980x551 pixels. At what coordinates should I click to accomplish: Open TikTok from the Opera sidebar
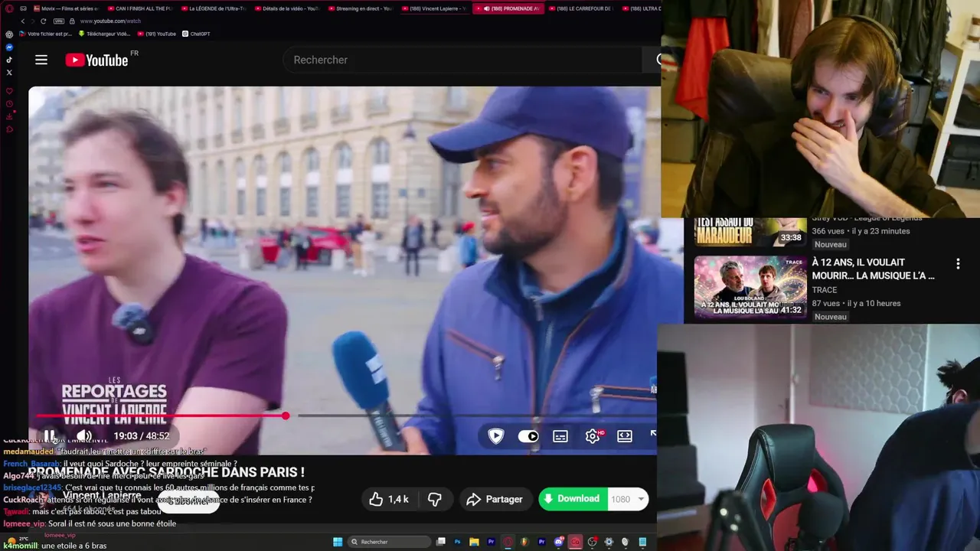pos(9,60)
